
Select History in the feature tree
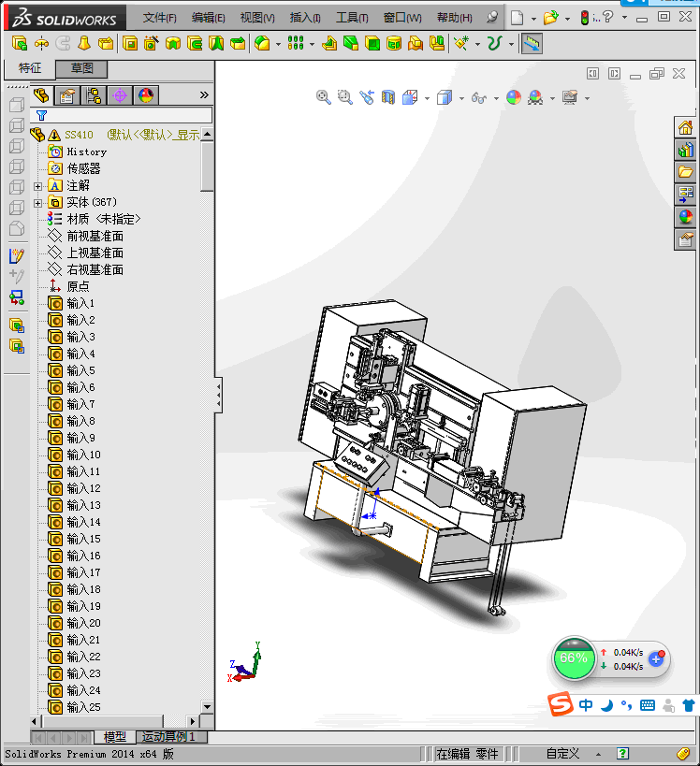[86, 152]
